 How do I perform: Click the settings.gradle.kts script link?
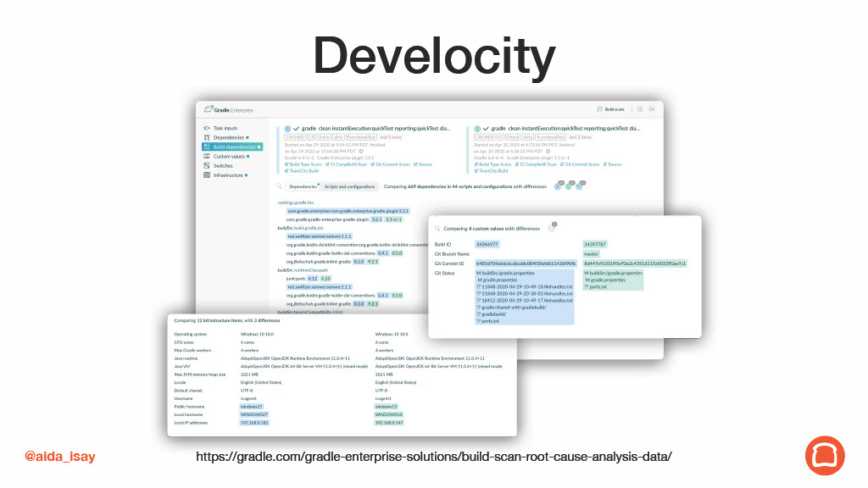point(296,202)
